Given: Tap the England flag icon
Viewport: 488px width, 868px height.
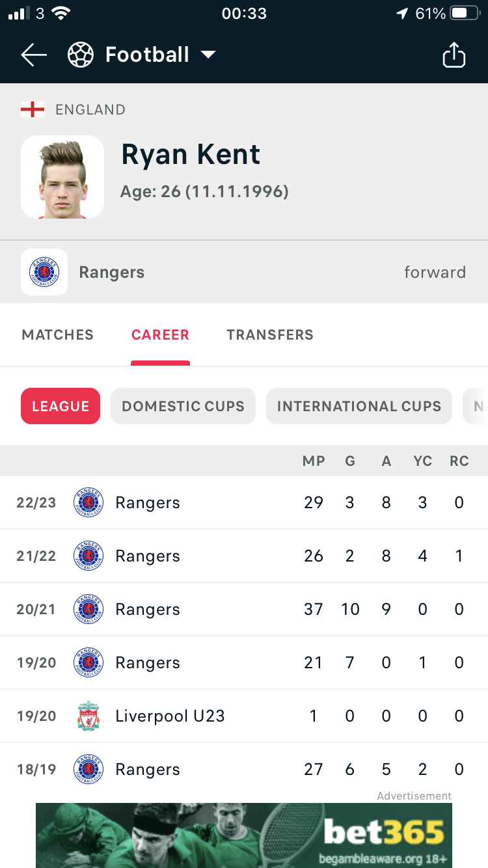Looking at the screenshot, I should click(33, 109).
